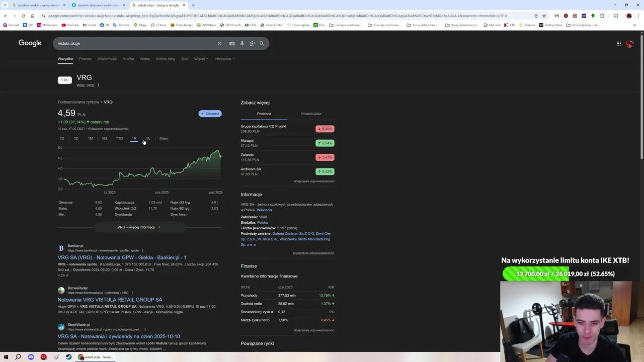Open the Discord bookmark in bookmarks bar
The height and width of the screenshot is (362, 644).
(11, 25)
